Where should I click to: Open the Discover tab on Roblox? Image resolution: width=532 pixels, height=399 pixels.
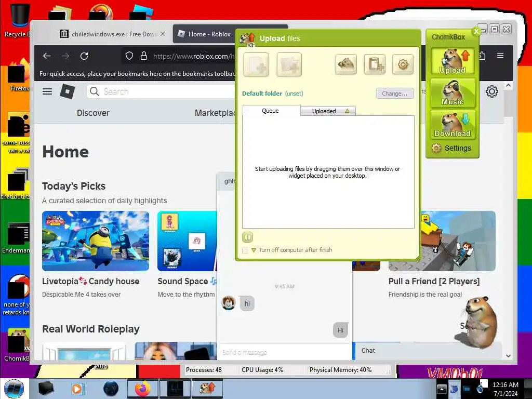(x=93, y=113)
